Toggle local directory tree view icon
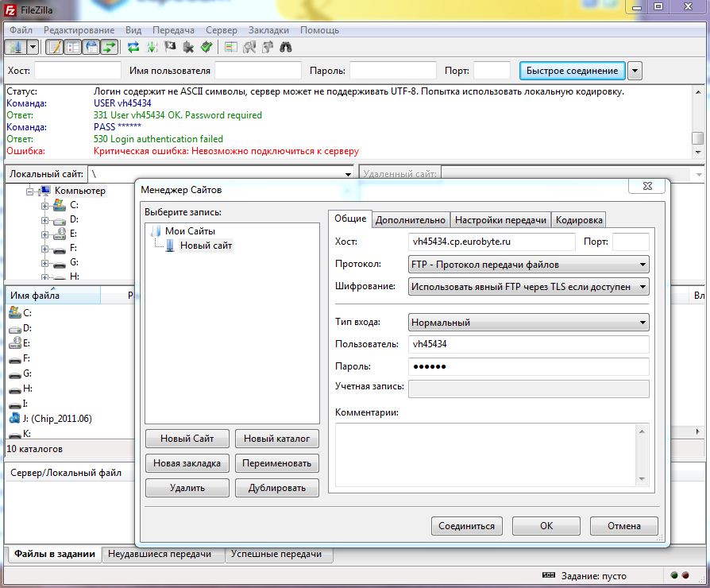This screenshot has height=588, width=710. (73, 47)
